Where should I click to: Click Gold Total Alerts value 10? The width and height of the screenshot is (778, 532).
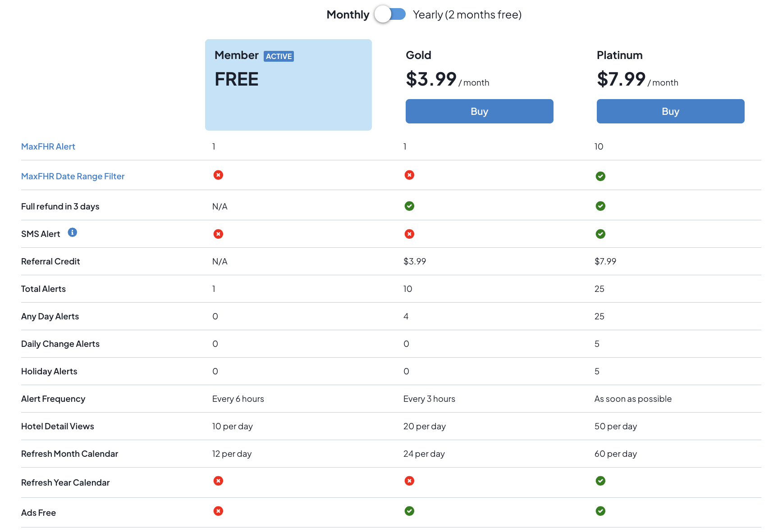pos(407,289)
